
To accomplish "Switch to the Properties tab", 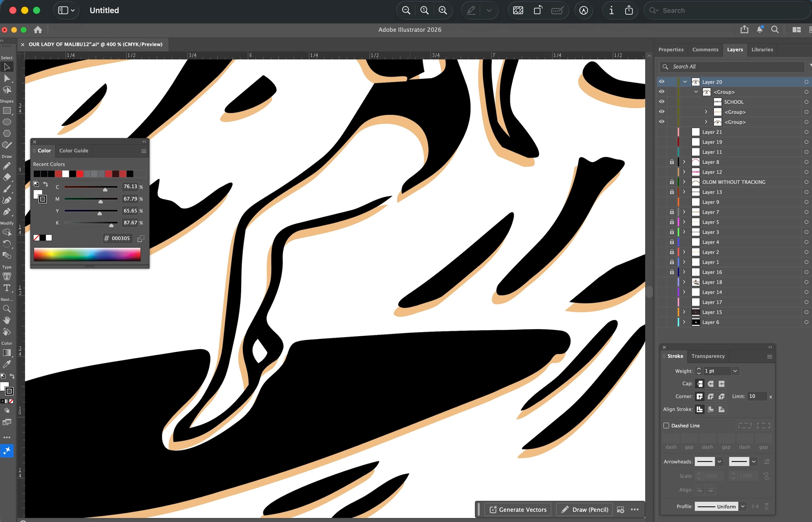I will tap(671, 49).
